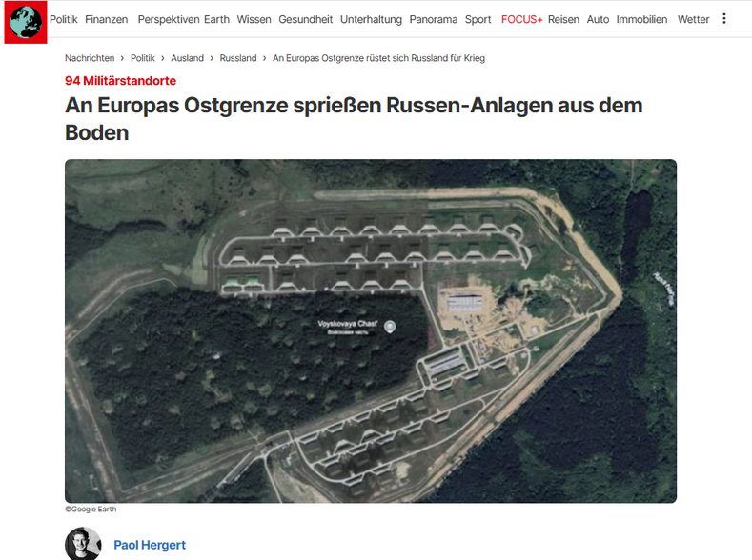Screen dimensions: 752x560
Task: Open the Panorama section
Action: 434,19
